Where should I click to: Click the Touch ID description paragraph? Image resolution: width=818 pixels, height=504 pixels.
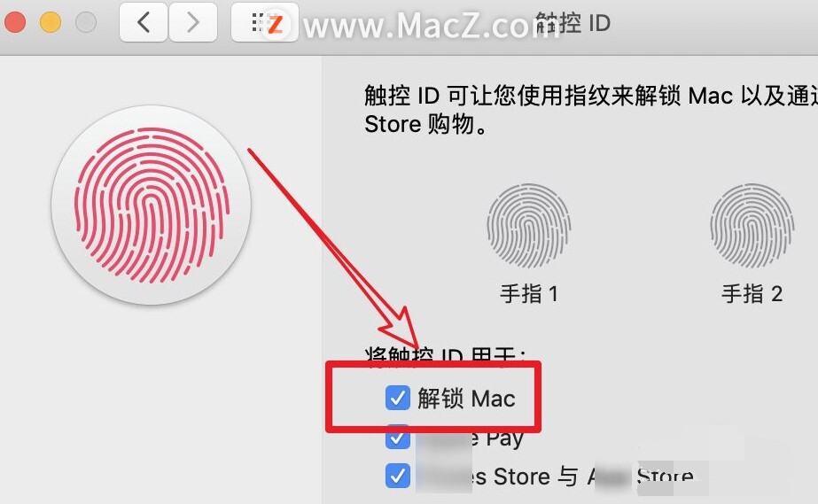point(590,110)
